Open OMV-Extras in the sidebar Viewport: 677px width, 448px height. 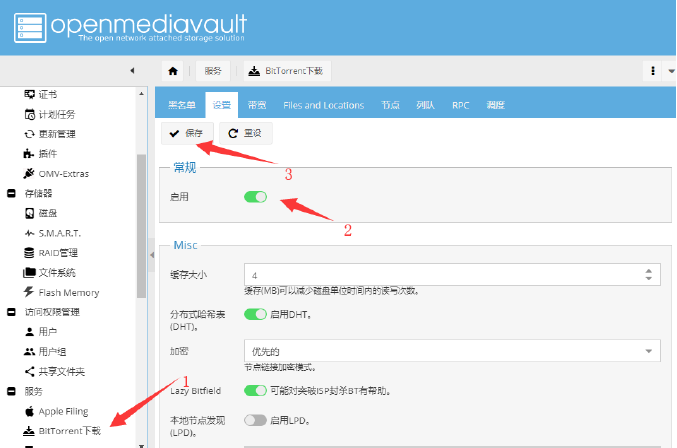point(62,173)
